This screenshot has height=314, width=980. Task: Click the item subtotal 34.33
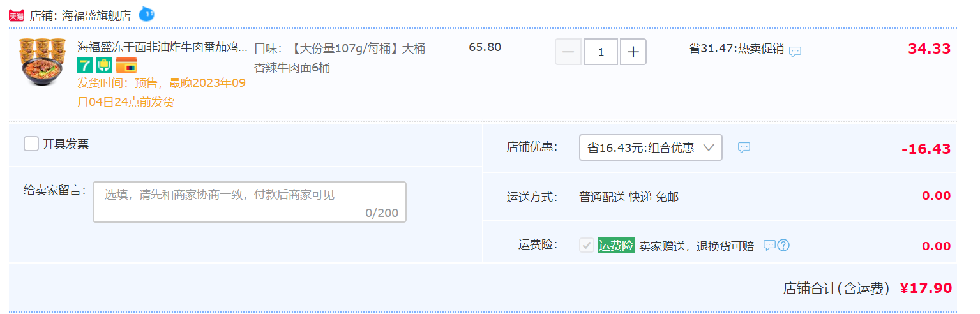pos(930,49)
